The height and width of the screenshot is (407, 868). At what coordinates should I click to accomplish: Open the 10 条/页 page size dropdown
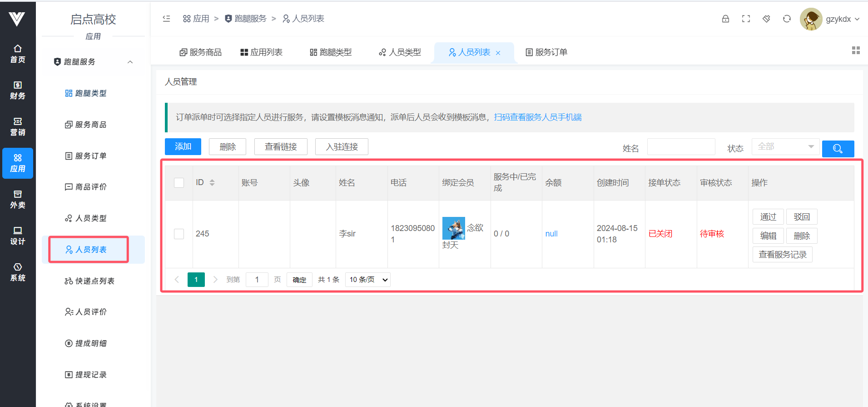[x=368, y=280]
